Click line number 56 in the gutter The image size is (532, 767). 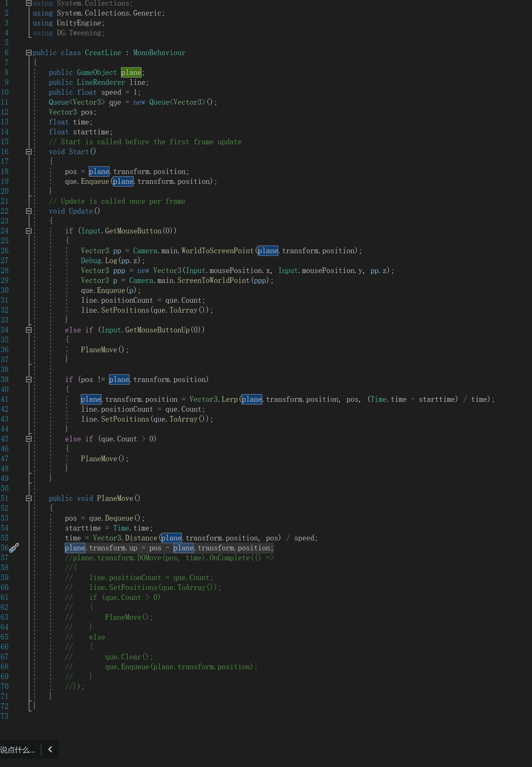pyautogui.click(x=4, y=548)
